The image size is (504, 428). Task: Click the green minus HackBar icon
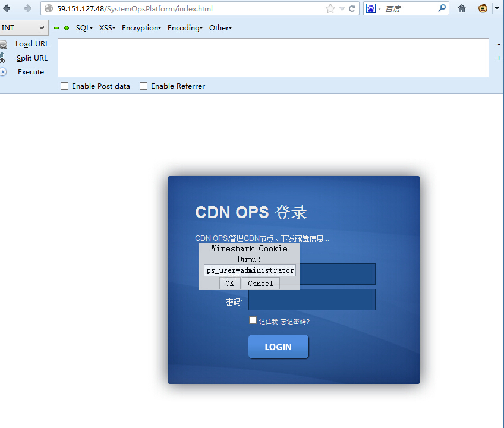pos(56,28)
